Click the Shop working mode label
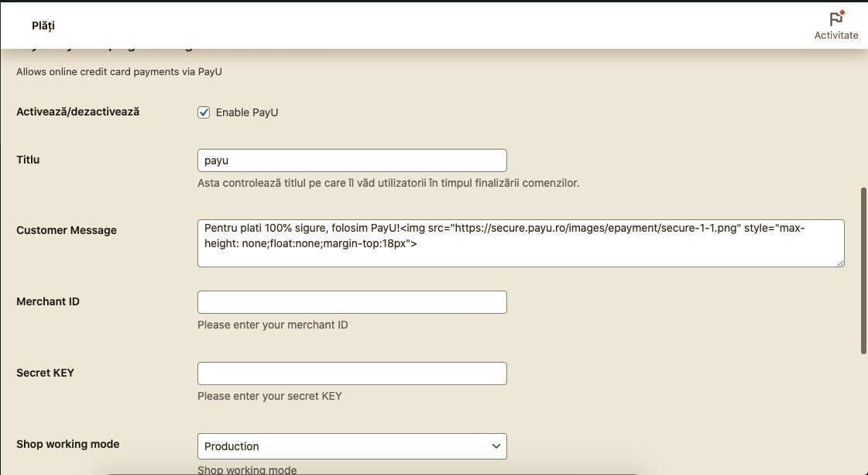 (x=68, y=444)
